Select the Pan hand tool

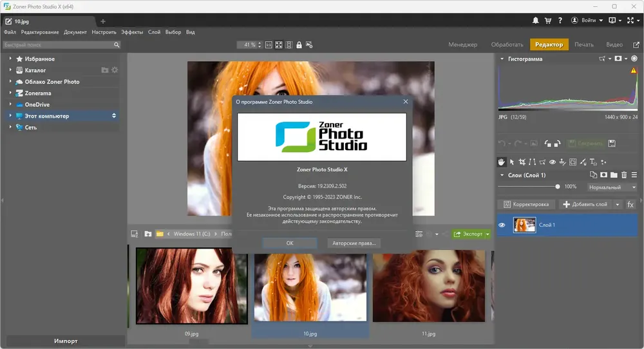[x=502, y=162]
